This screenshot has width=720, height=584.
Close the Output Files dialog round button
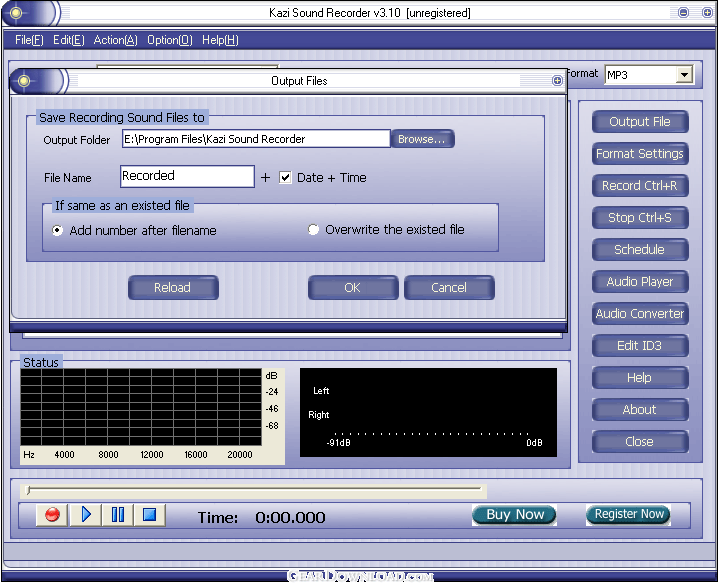557,81
